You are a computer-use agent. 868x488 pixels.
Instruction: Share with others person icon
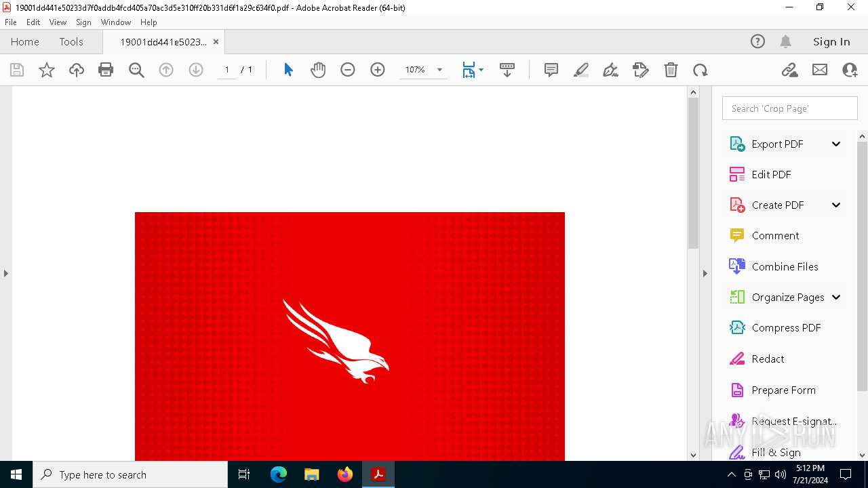[850, 70]
